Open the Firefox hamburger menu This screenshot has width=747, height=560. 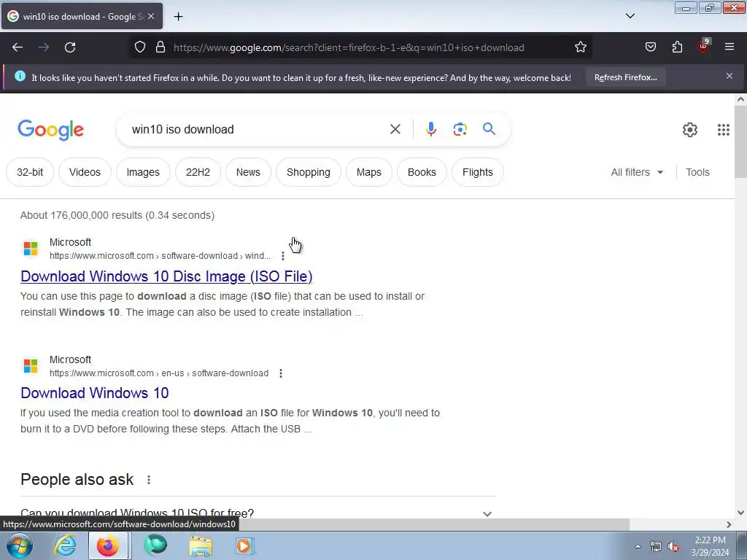tap(729, 47)
